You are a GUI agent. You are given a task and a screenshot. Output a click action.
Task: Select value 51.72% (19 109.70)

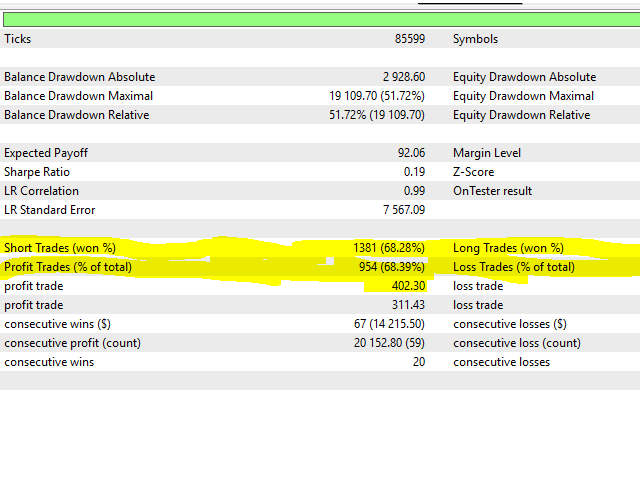pyautogui.click(x=377, y=115)
